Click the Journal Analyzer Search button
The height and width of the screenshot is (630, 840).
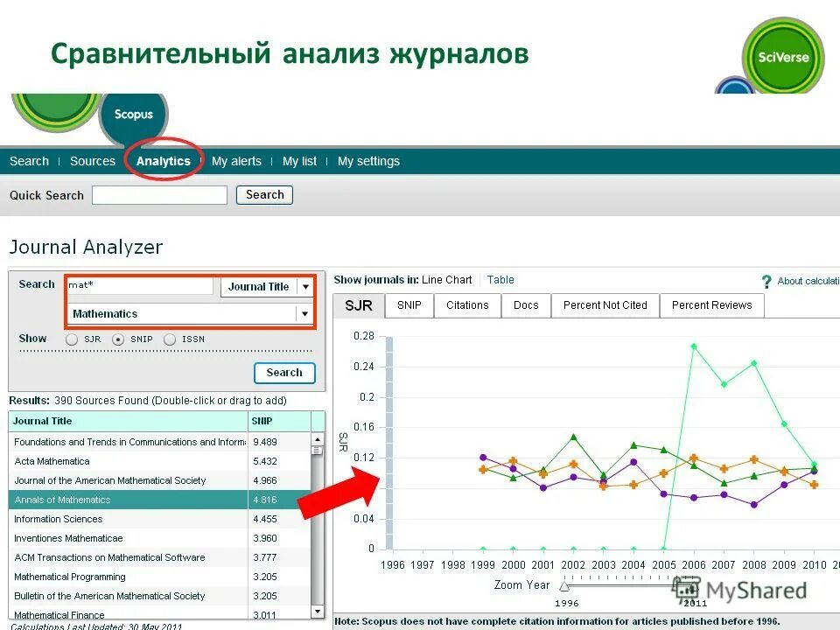click(284, 373)
